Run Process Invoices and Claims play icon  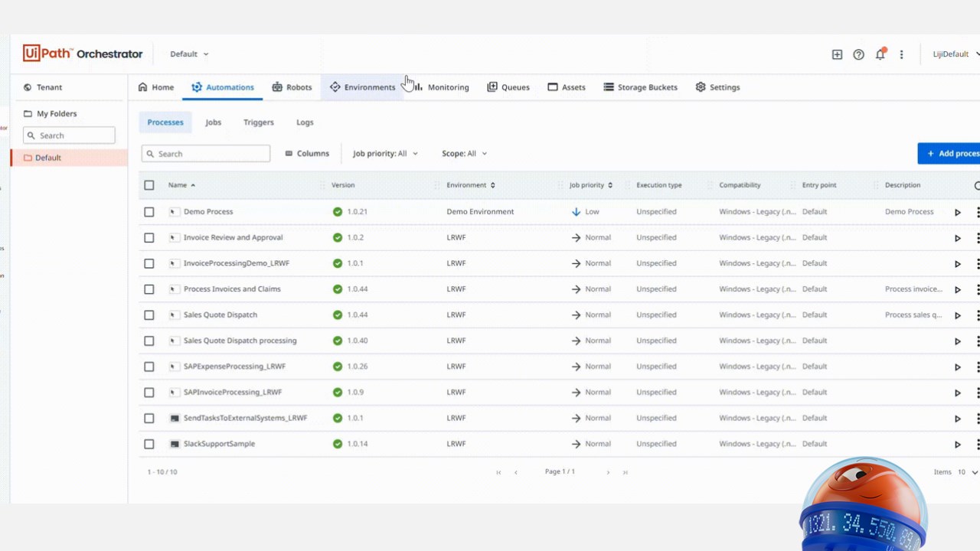[x=957, y=289]
